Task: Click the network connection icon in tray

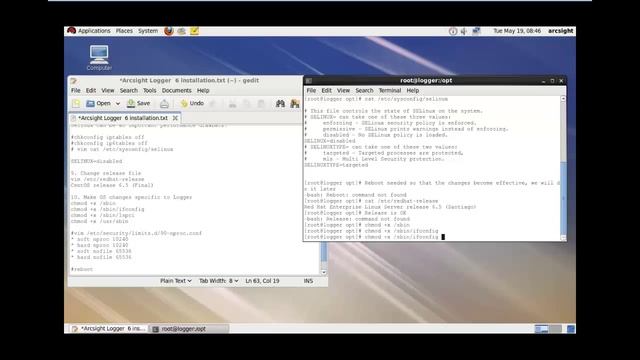Action: (476, 31)
